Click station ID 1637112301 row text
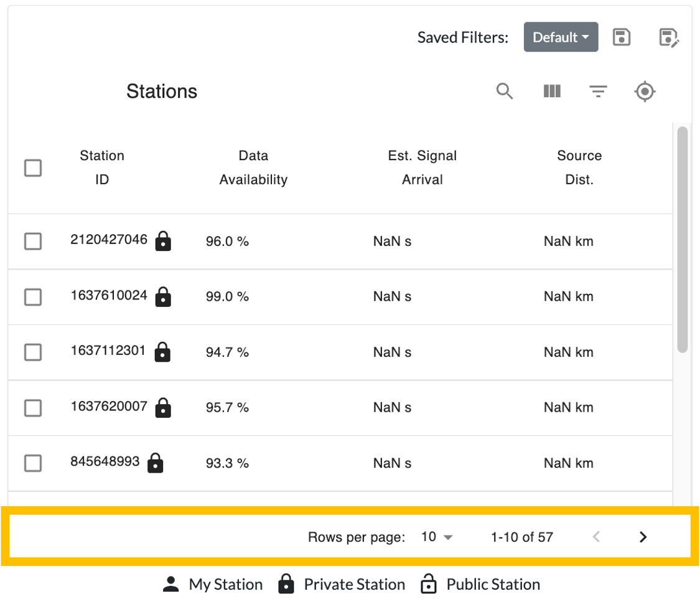Image resolution: width=700 pixels, height=604 pixels. 108,351
